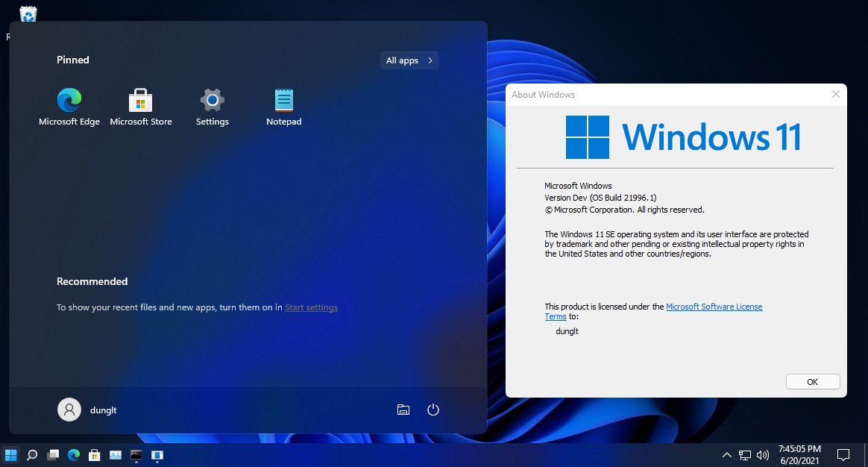Open Microsoft Edge from pinned apps

[x=69, y=107]
